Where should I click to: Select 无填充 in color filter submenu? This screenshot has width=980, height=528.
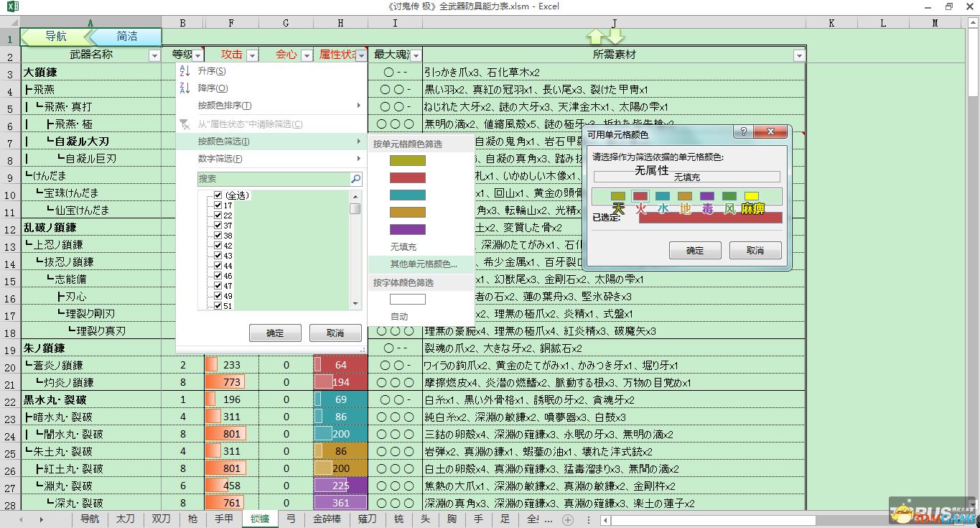pos(421,247)
